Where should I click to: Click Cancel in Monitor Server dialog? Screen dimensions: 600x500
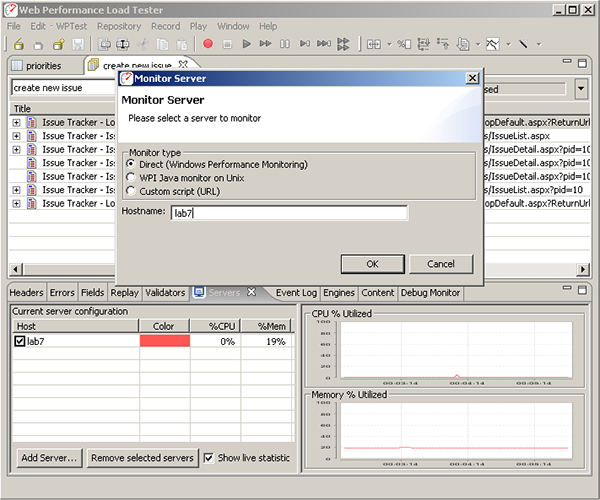(441, 264)
